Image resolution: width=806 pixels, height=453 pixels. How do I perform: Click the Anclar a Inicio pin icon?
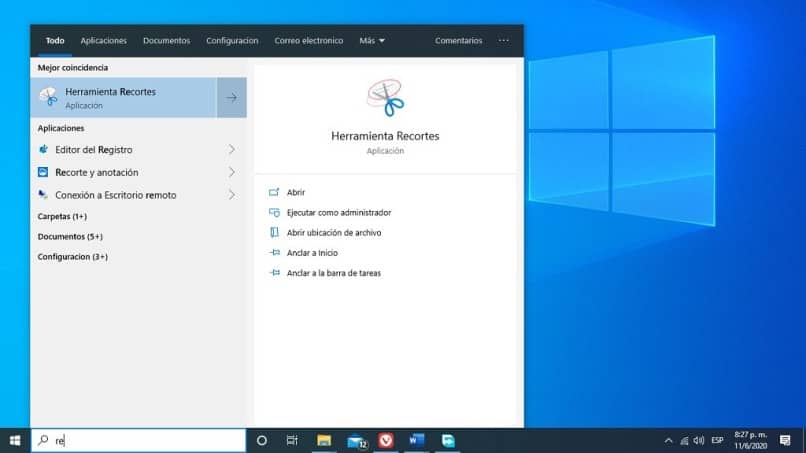point(274,252)
